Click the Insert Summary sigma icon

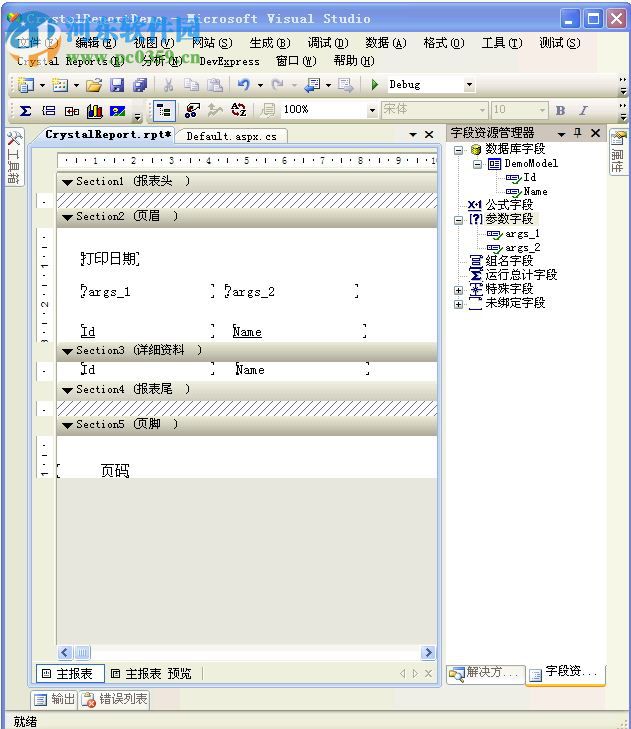pyautogui.click(x=26, y=111)
